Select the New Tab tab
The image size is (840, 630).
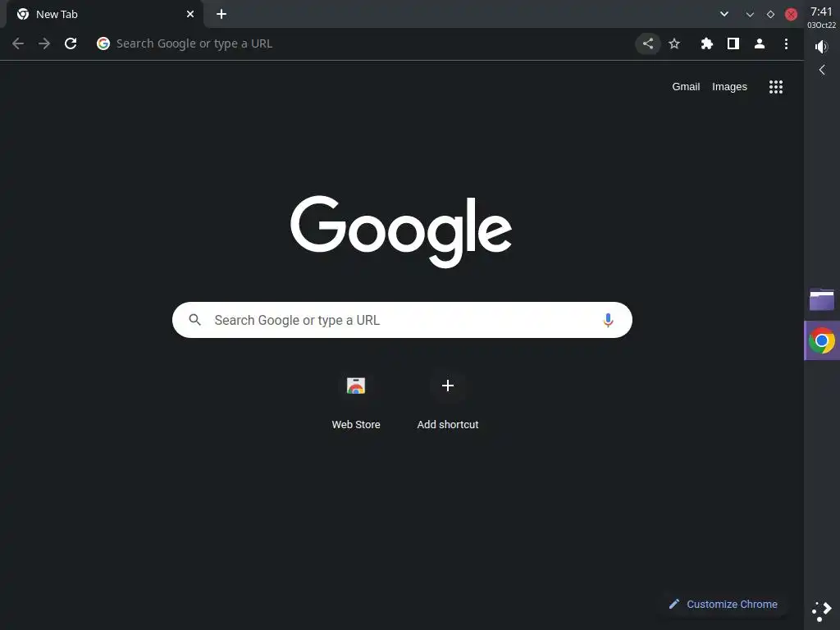tap(104, 14)
